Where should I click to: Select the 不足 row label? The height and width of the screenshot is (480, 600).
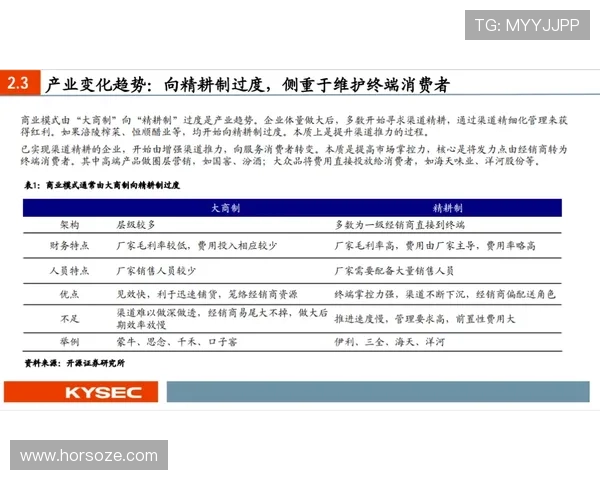pos(70,318)
